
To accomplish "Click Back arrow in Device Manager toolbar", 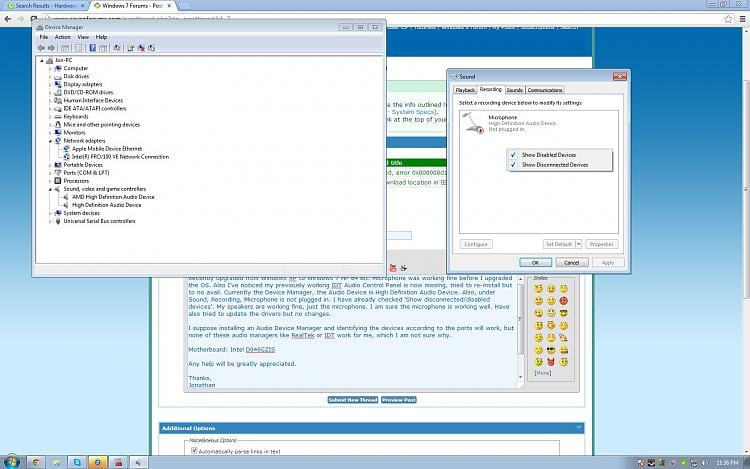I will pos(41,48).
